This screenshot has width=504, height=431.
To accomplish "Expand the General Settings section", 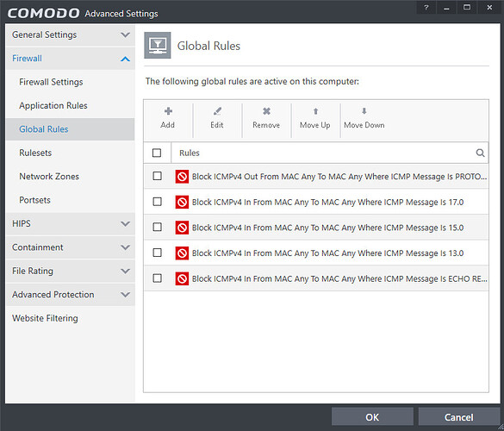I will [x=125, y=34].
